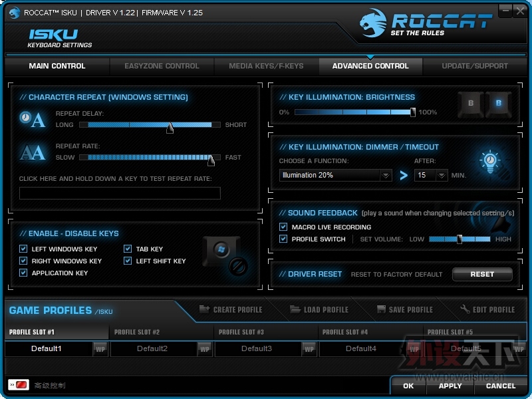Viewport: 532px width, 399px height.
Task: Click the "Character Repeat (Windows Setting)" heading
Action: (x=104, y=97)
